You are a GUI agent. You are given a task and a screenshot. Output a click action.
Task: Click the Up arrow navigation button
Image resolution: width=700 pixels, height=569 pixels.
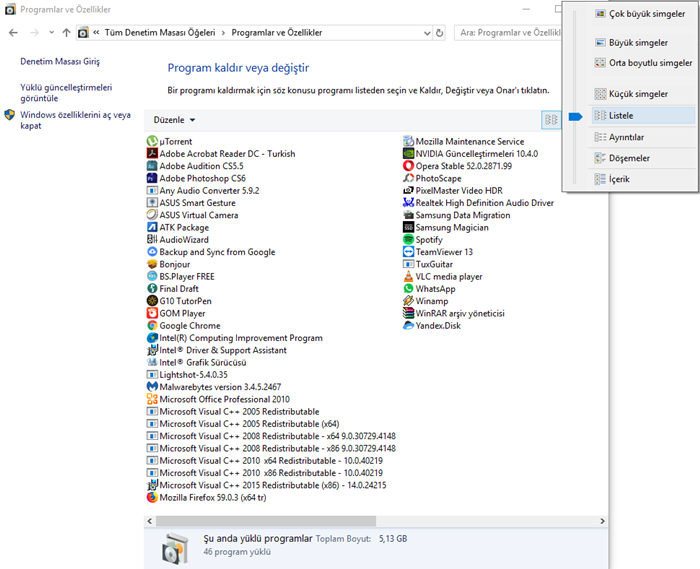(66, 33)
